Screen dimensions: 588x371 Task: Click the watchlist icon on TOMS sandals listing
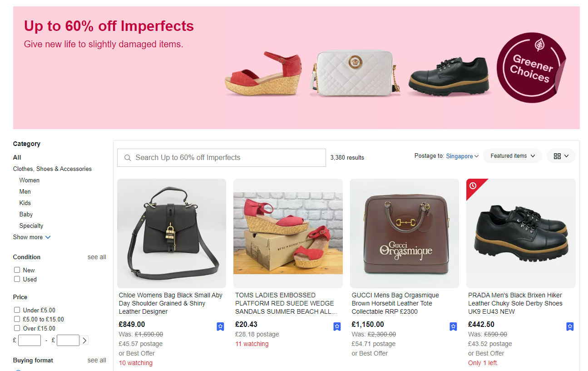pos(337,326)
